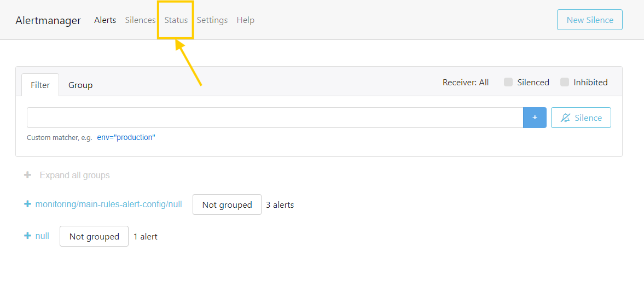This screenshot has width=644, height=298.
Task: Open the Status page
Action: tap(176, 20)
